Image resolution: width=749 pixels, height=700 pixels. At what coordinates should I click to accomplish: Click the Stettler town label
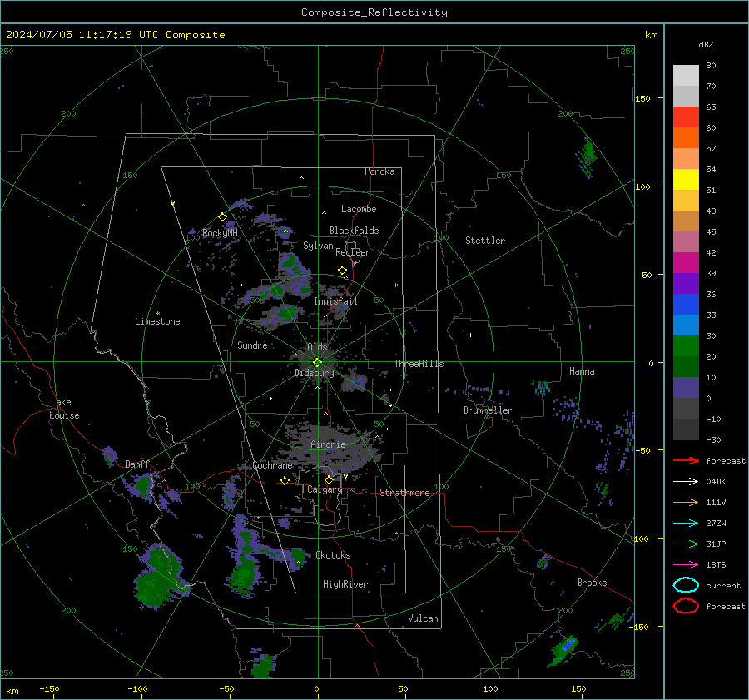[x=485, y=241]
